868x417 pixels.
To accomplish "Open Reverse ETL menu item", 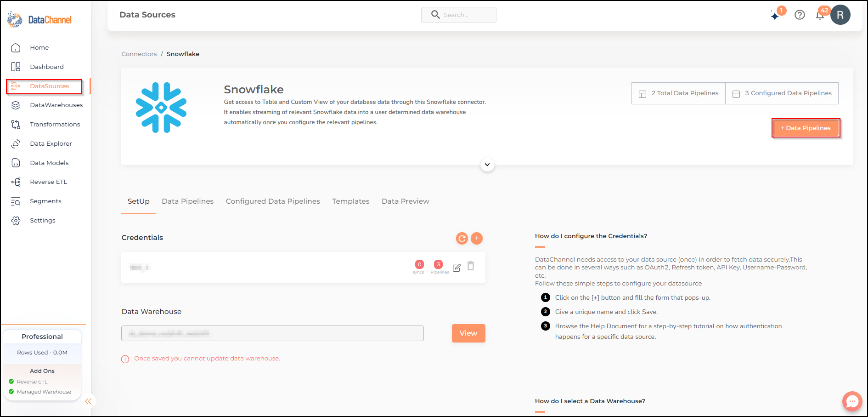I will click(x=49, y=182).
